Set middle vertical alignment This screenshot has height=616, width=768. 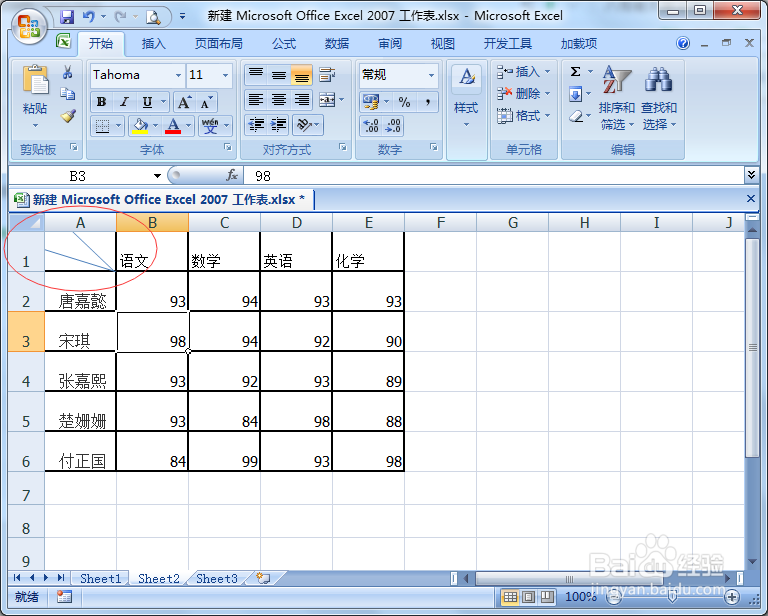[279, 74]
